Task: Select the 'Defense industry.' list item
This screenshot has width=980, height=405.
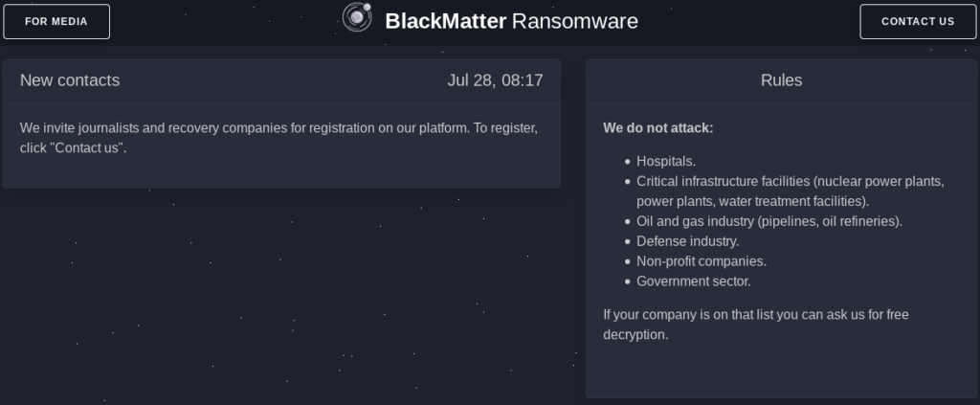Action: [687, 241]
